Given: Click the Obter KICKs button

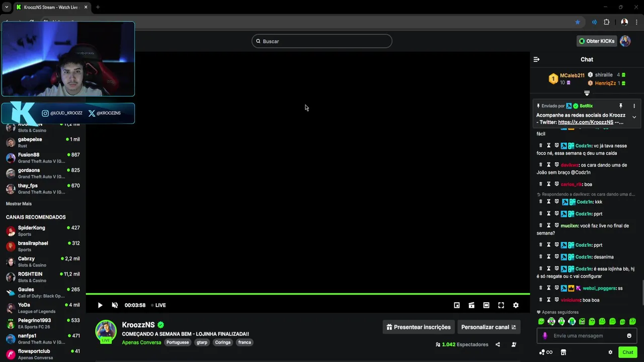Looking at the screenshot, I should [x=597, y=41].
